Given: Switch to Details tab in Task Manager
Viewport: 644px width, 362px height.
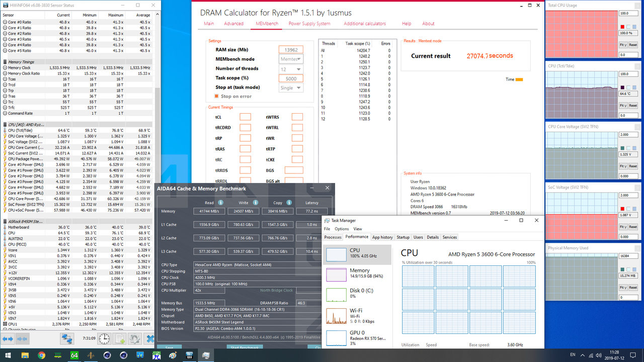Looking at the screenshot, I should click(x=433, y=237).
